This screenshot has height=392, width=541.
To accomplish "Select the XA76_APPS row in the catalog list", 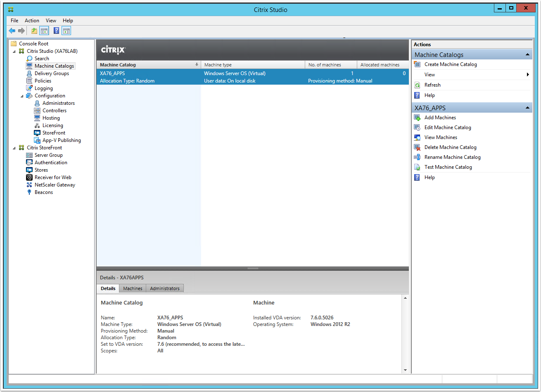I will coord(253,77).
